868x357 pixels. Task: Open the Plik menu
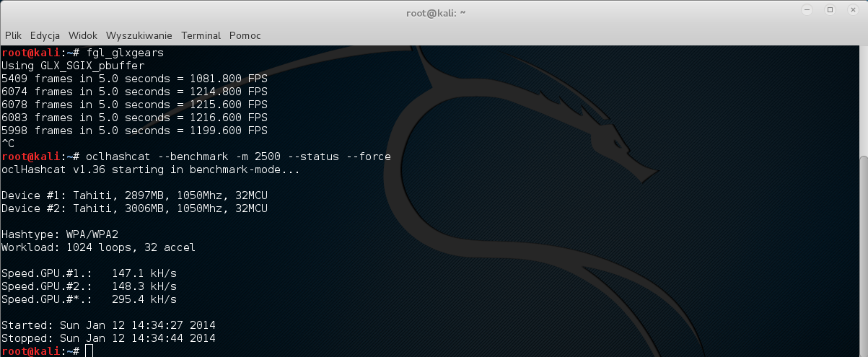click(x=13, y=35)
